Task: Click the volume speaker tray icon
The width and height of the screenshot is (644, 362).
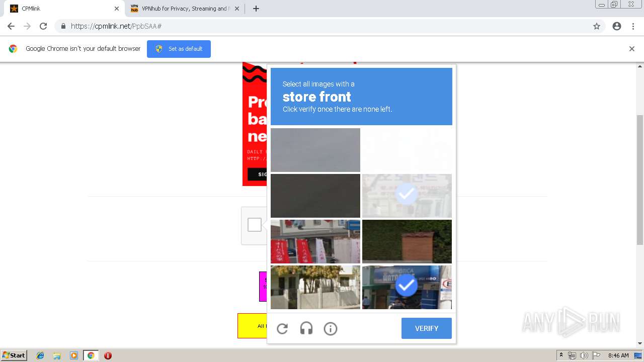Action: click(584, 355)
